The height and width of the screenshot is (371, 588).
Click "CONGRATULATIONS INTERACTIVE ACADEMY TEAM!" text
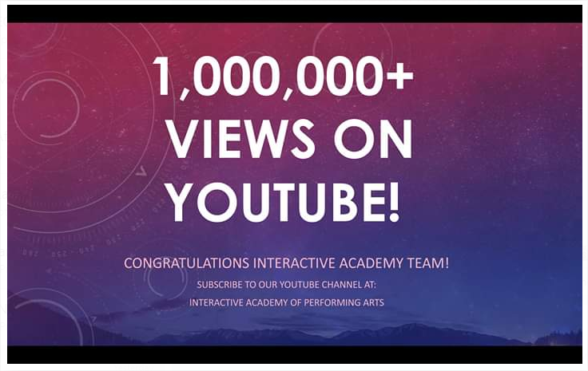287,263
